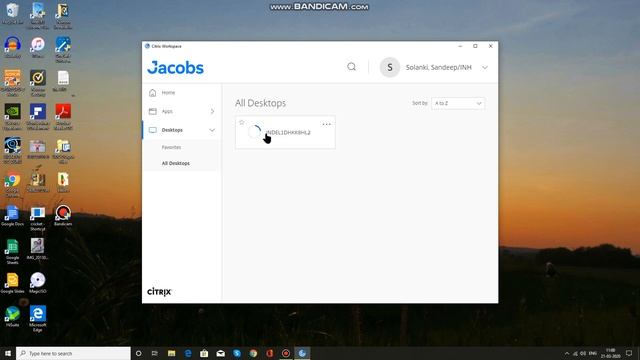Click the taskbar clock and date
Screen dimensions: 640x360
coord(611,353)
